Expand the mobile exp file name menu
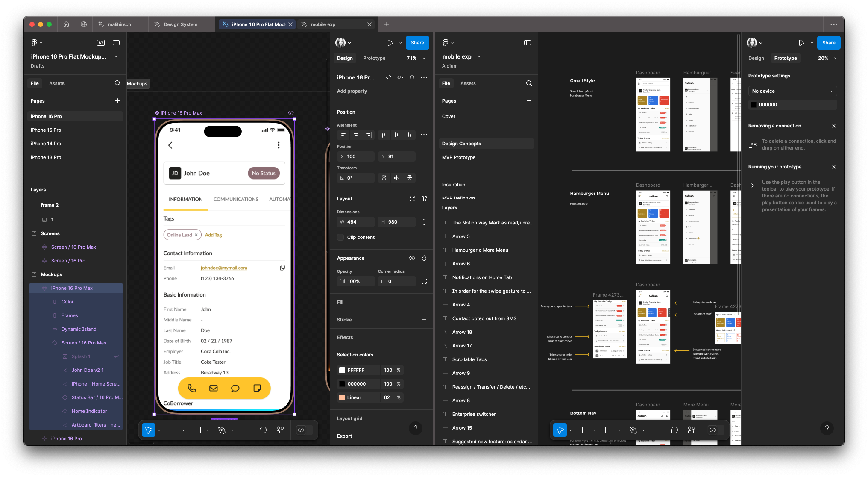868x477 pixels. (x=479, y=56)
